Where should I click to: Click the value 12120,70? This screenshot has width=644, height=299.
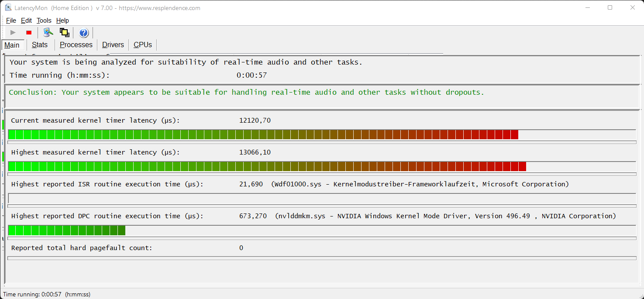click(255, 120)
